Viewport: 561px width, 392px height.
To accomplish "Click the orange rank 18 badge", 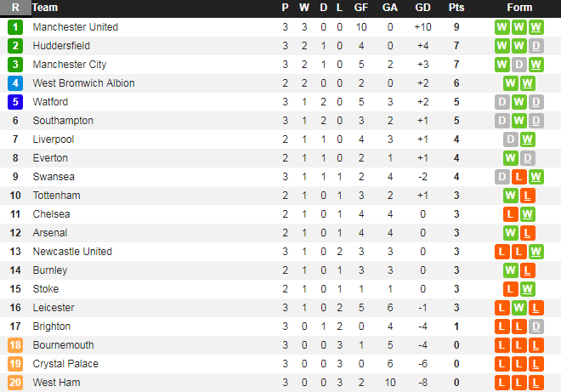I will point(15,345).
